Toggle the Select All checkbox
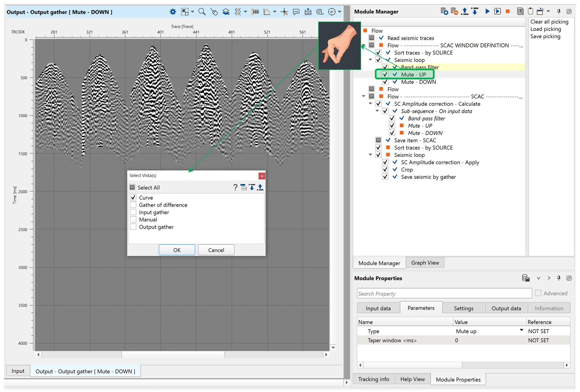 coord(132,187)
